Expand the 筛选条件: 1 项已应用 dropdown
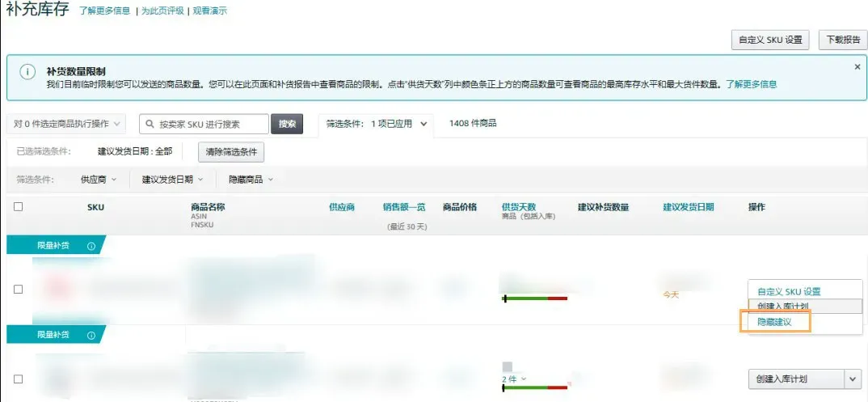 pyautogui.click(x=376, y=124)
